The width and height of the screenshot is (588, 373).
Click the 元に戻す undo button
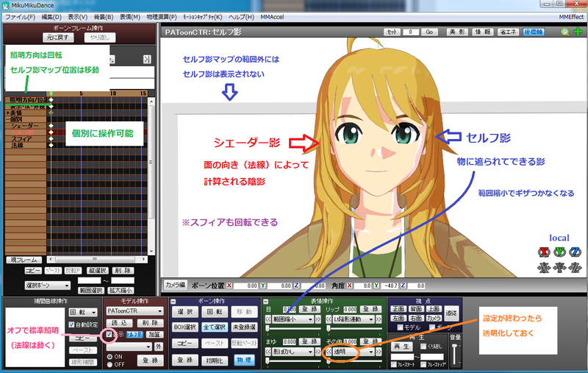point(58,37)
